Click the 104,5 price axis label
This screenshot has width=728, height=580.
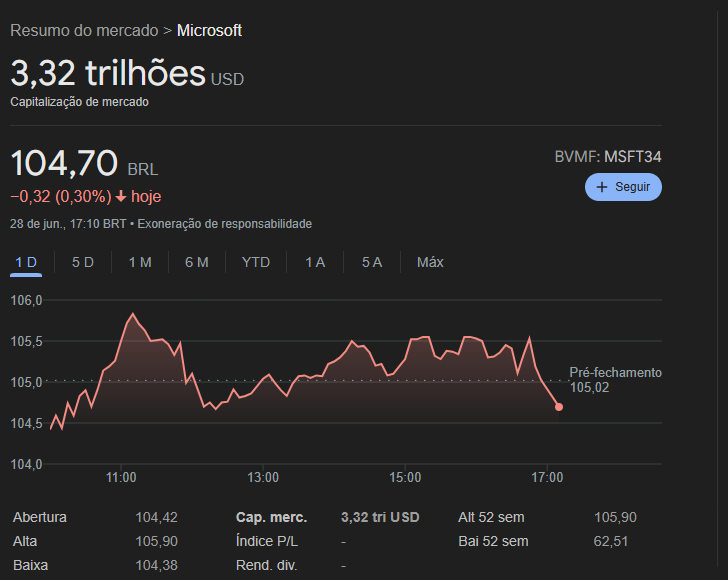[26, 423]
